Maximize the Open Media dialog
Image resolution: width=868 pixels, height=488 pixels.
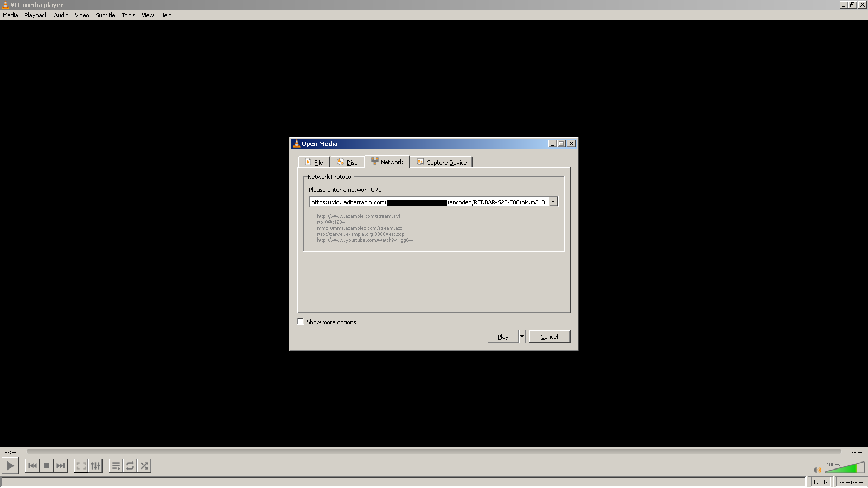tap(561, 144)
